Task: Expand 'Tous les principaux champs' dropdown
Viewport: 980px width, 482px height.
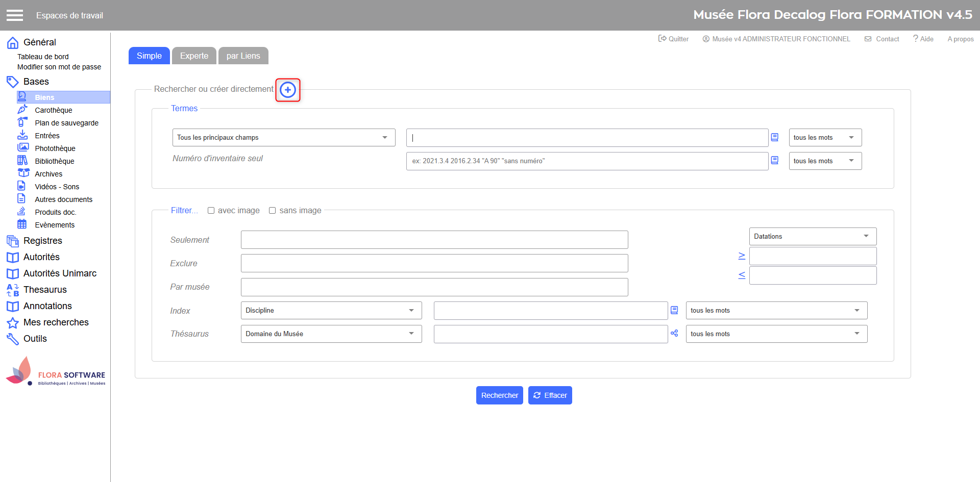Action: pyautogui.click(x=283, y=138)
